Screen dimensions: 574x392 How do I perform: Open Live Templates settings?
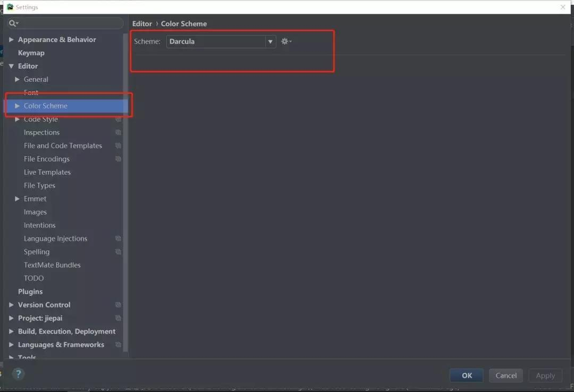point(47,172)
